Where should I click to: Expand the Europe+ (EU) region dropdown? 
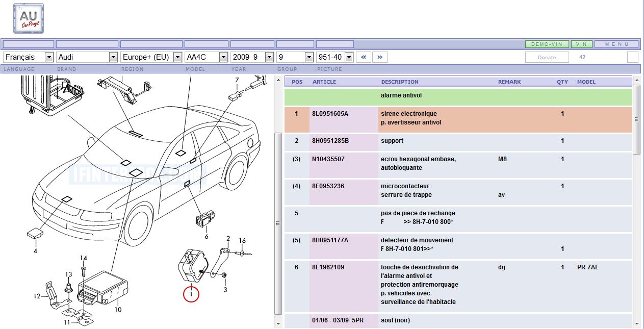point(177,57)
